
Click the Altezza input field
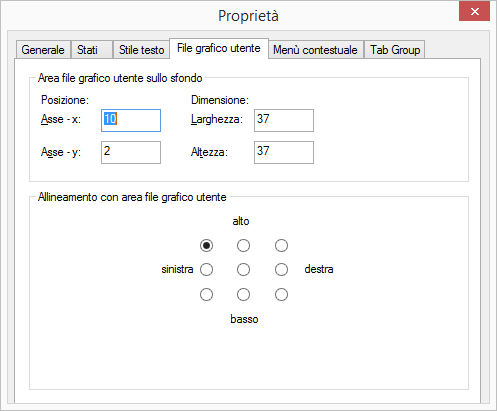pyautogui.click(x=284, y=152)
